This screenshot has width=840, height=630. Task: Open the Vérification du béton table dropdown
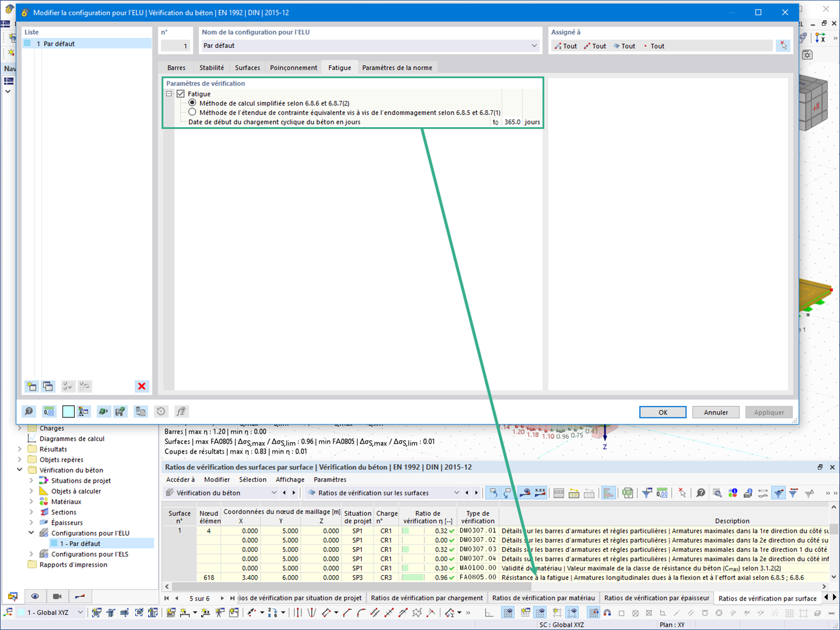221,493
